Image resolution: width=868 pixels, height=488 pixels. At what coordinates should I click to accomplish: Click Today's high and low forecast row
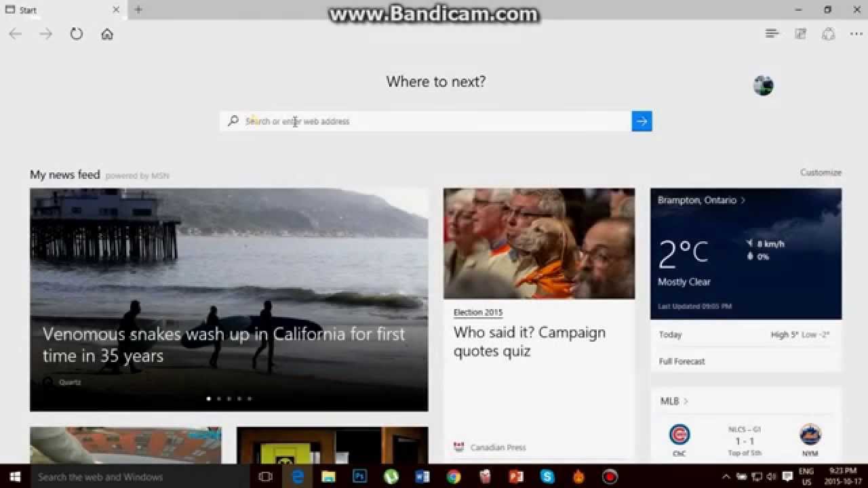pyautogui.click(x=745, y=334)
